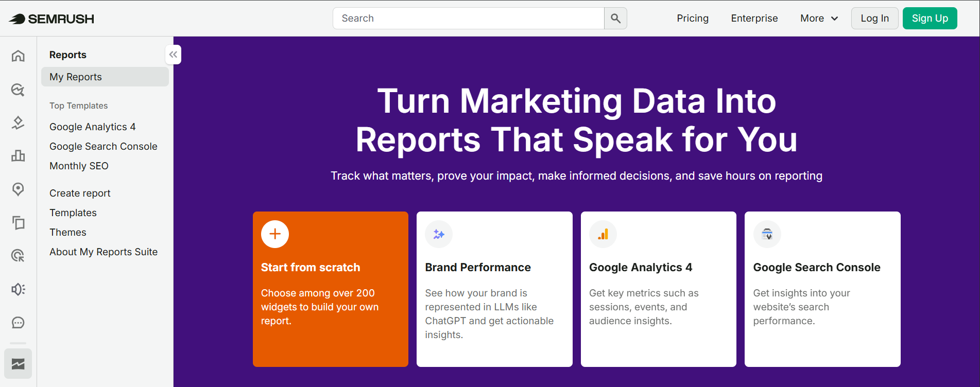980x387 pixels.
Task: Open the AI sparkle-arrow sidebar icon
Action: click(18, 122)
